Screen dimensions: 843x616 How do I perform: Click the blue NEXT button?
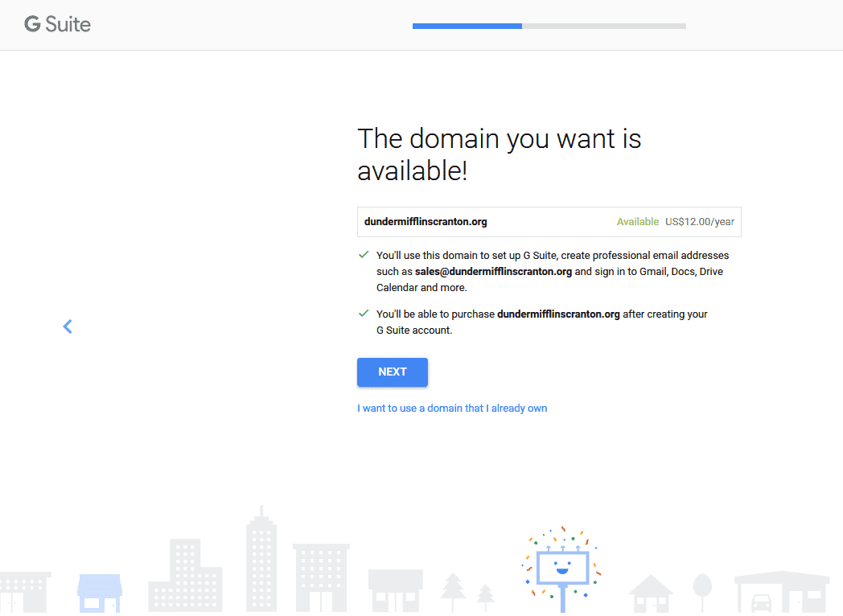(393, 372)
